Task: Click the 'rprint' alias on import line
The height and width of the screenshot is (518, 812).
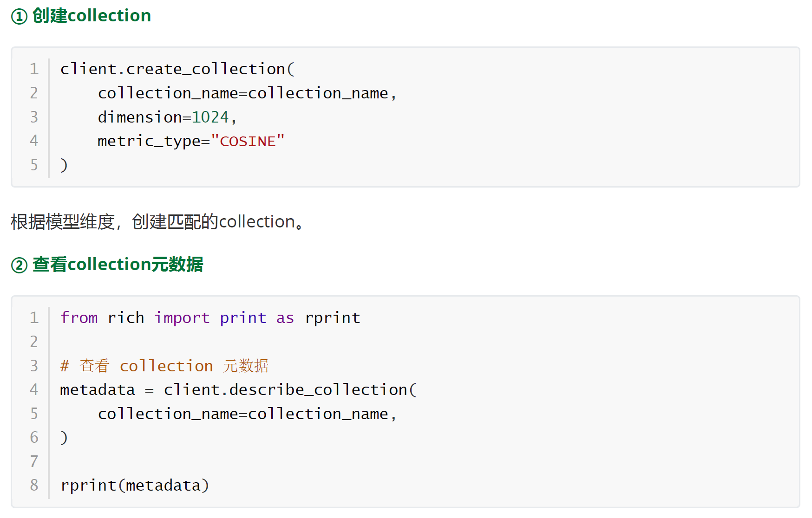Action: [x=333, y=318]
